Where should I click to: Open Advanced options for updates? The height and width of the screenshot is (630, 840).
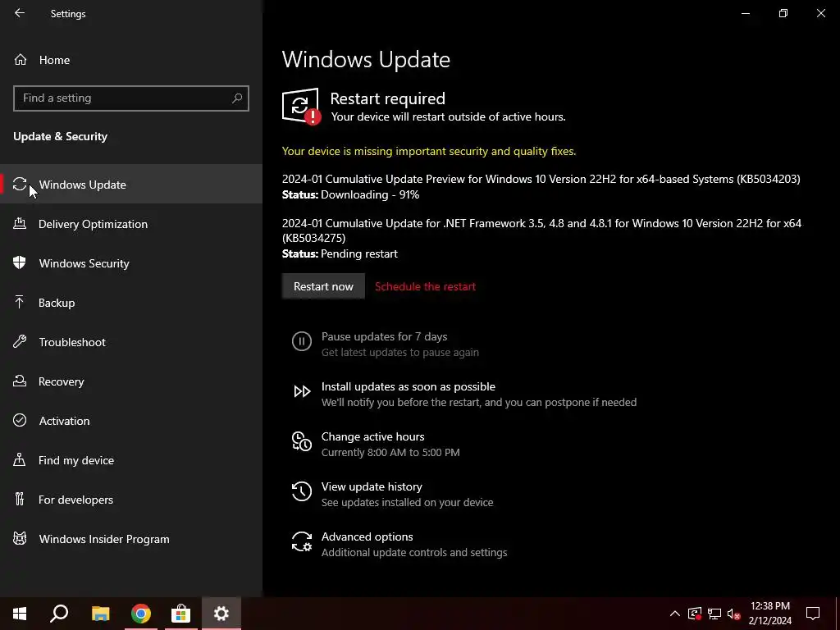[367, 536]
